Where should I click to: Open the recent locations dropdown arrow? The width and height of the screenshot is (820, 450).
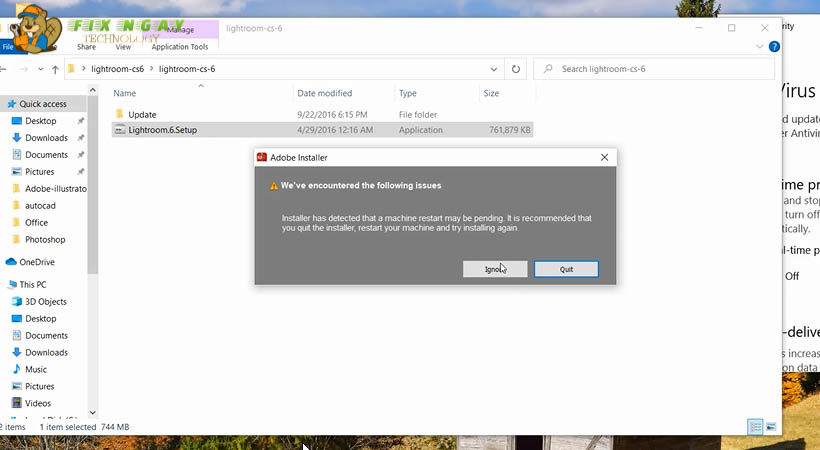pos(39,69)
